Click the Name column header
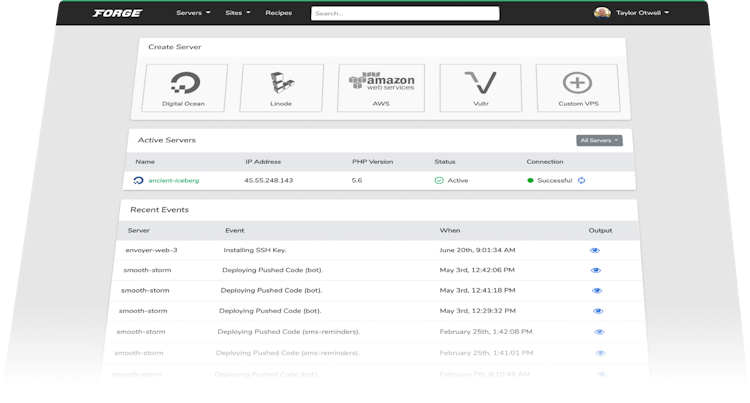Screen dimensions: 750x403 coord(145,162)
